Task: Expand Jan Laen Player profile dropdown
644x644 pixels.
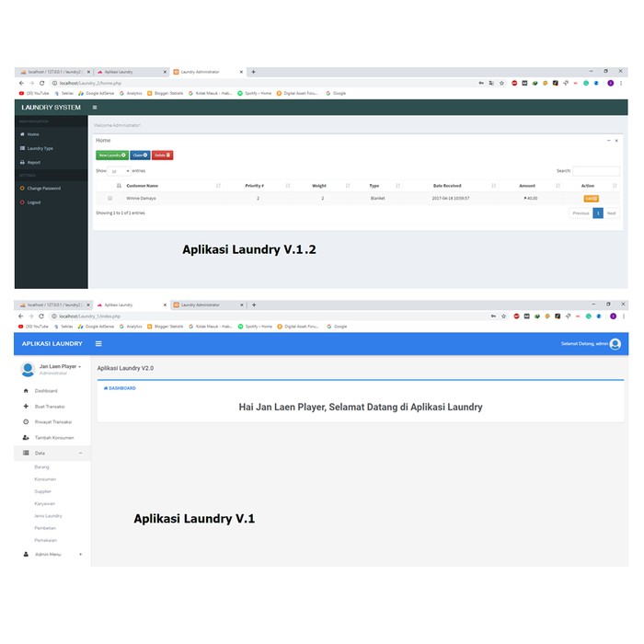Action: [x=79, y=366]
